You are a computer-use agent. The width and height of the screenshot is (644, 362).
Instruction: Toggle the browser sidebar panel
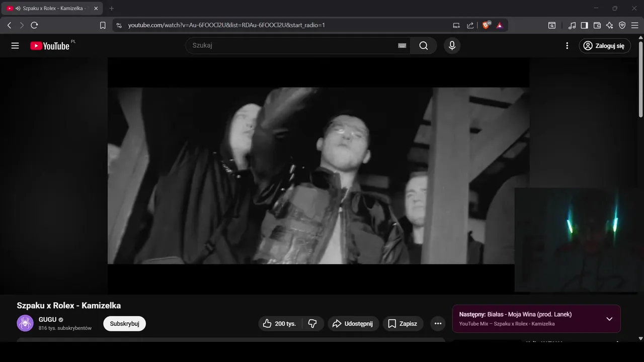tap(585, 25)
